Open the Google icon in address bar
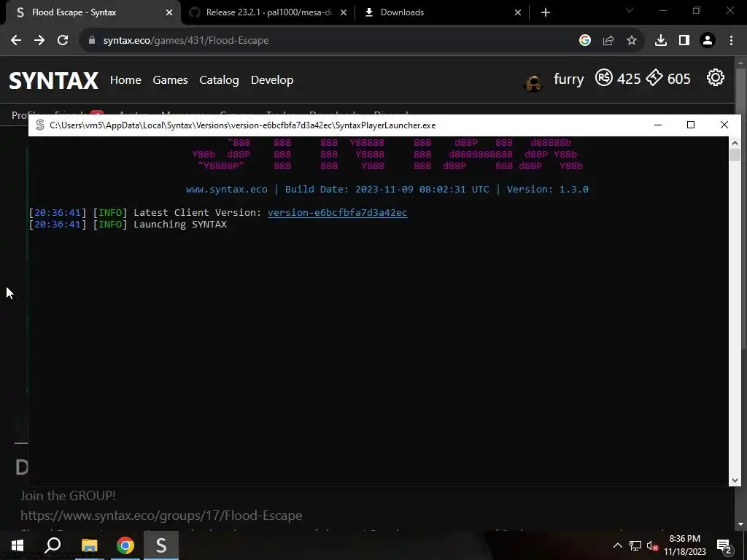Viewport: 747px width, 560px height. [x=585, y=41]
